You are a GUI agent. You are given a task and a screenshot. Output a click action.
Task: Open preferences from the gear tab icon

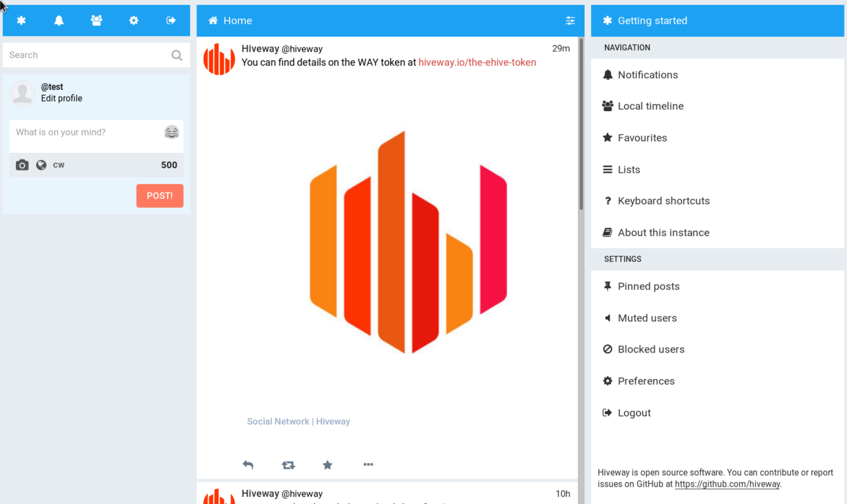[x=134, y=21]
